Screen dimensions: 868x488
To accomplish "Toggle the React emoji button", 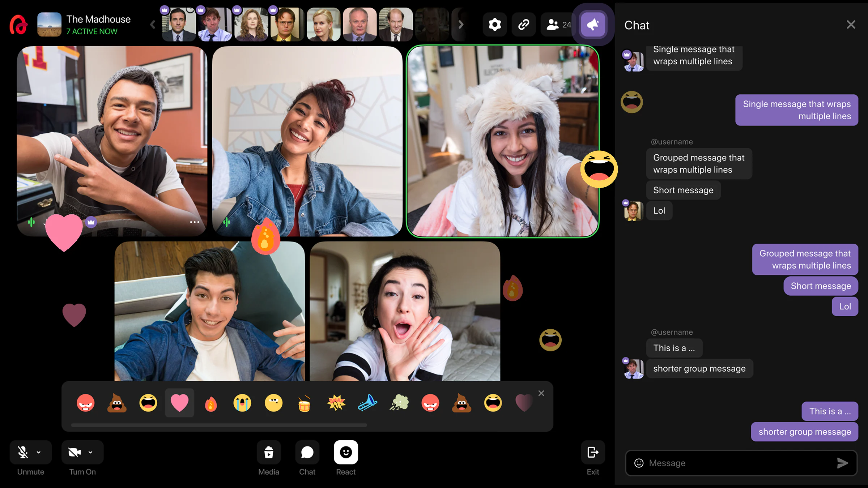I will [x=346, y=452].
